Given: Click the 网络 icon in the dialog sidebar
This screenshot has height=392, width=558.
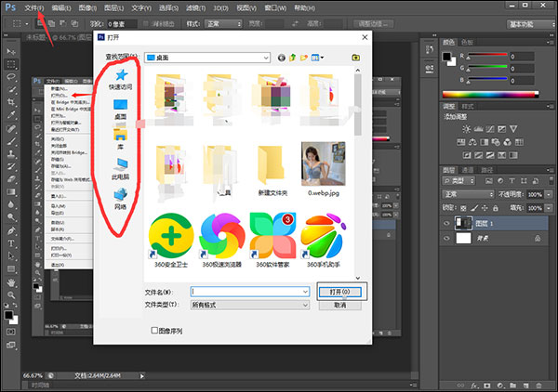Looking at the screenshot, I should pos(120,195).
